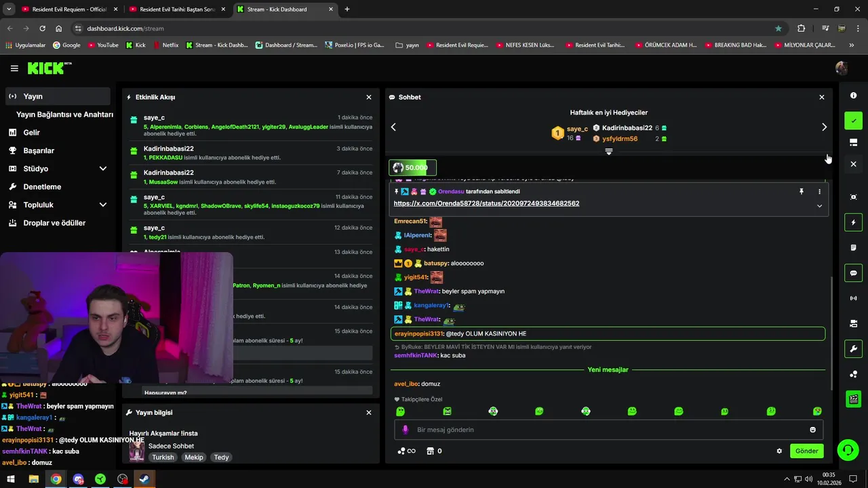The width and height of the screenshot is (868, 488).
Task: Switch to Resident Evil Requiem browser tab
Action: pyautogui.click(x=69, y=9)
